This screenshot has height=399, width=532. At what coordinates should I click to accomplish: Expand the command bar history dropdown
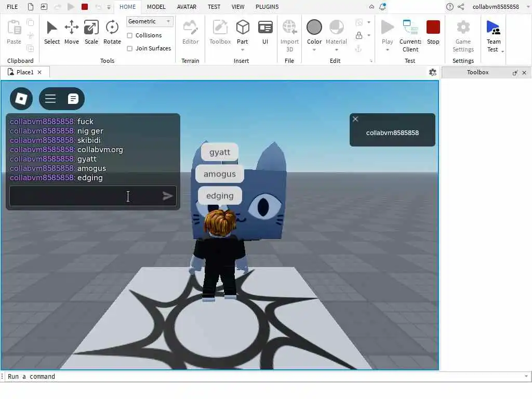(526, 376)
